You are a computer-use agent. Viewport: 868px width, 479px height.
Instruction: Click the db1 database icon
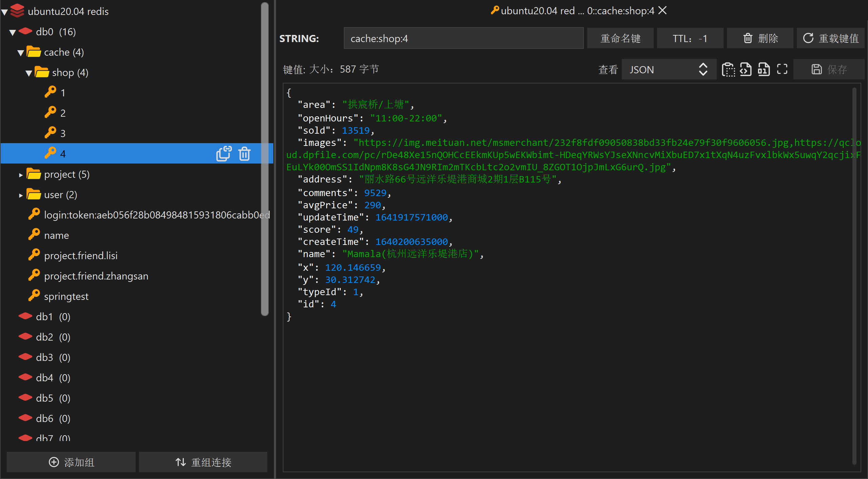click(25, 316)
